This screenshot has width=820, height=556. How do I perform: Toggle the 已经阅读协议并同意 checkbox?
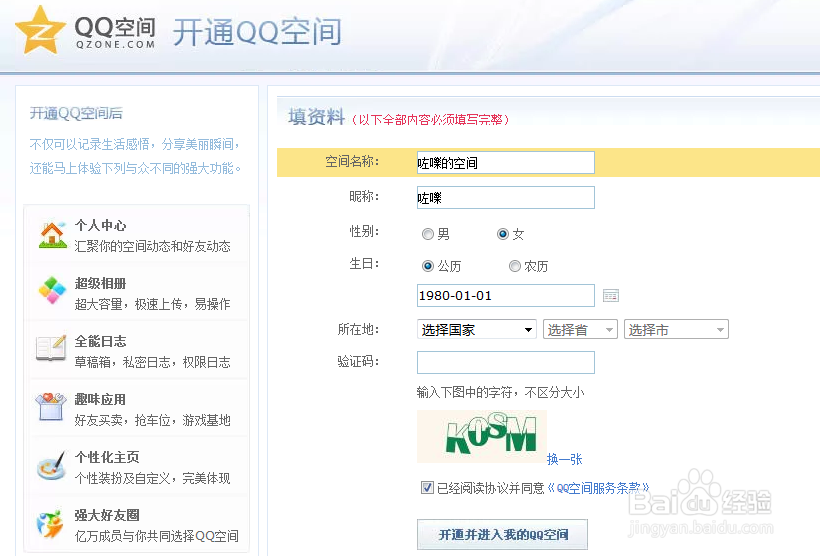(x=427, y=487)
